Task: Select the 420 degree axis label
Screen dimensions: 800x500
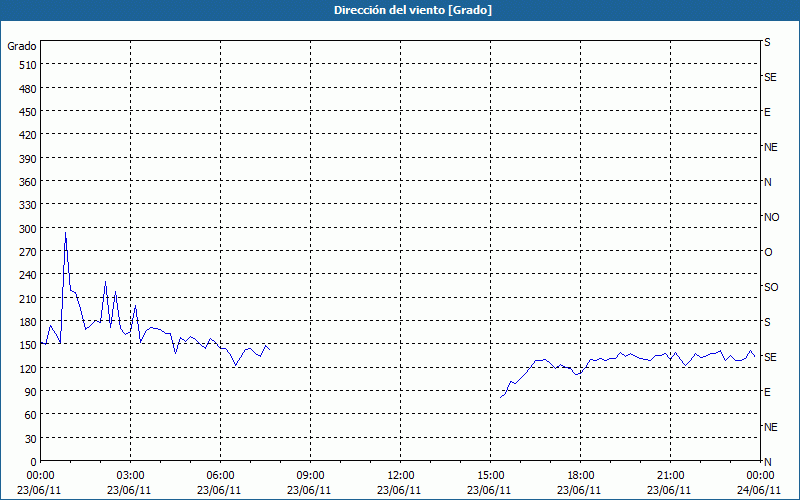Action: coord(29,135)
